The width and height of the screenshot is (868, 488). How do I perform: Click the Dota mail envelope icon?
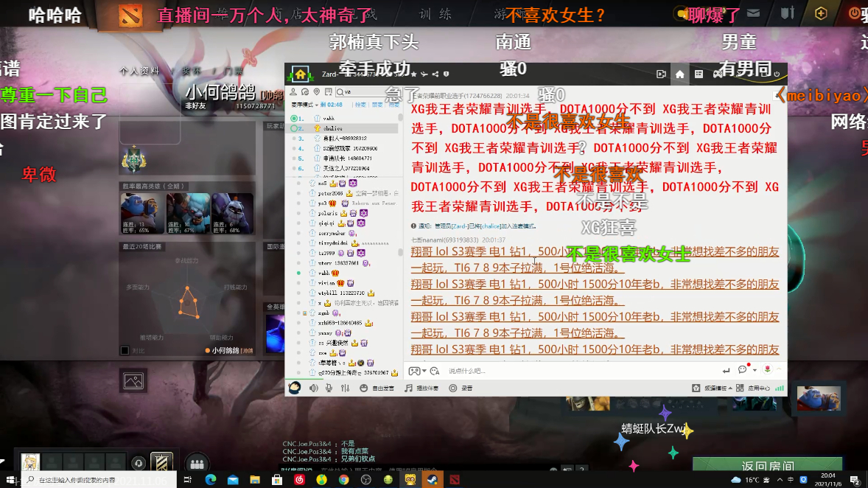[x=753, y=13]
